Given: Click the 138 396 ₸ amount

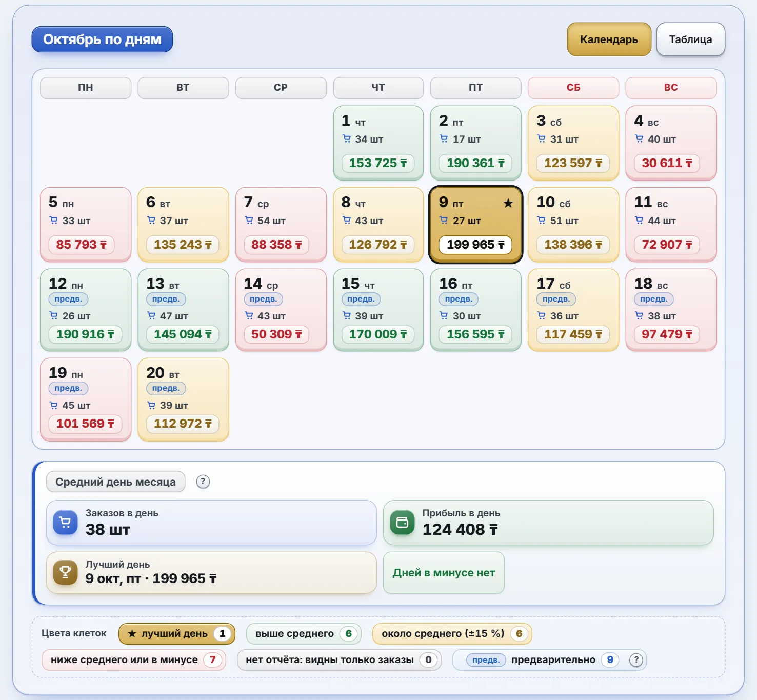Looking at the screenshot, I should (573, 245).
